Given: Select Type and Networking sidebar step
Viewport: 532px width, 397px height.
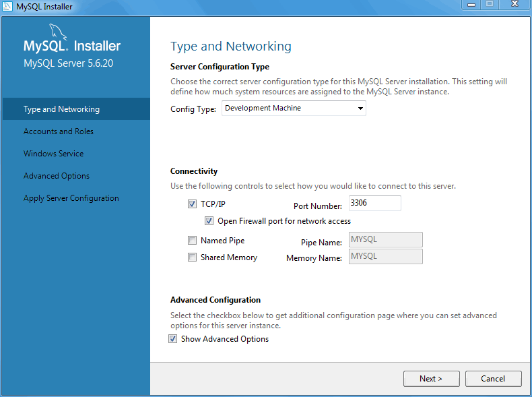Looking at the screenshot, I should (x=76, y=109).
